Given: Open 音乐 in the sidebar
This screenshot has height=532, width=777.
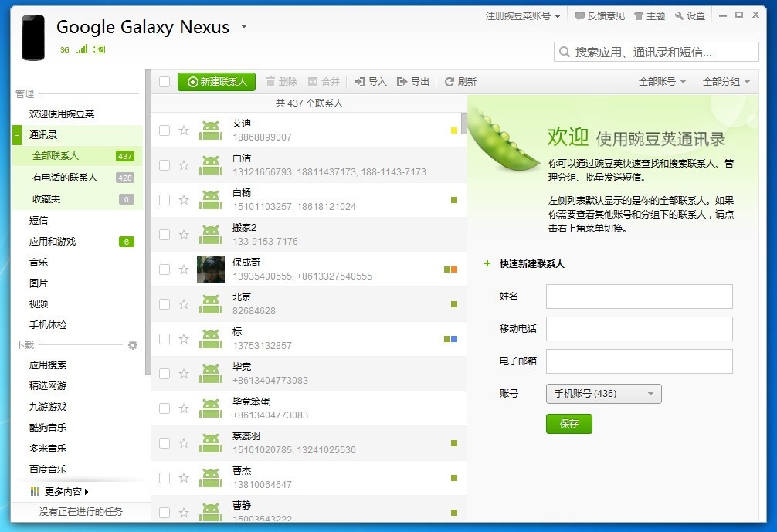Looking at the screenshot, I should click(39, 262).
